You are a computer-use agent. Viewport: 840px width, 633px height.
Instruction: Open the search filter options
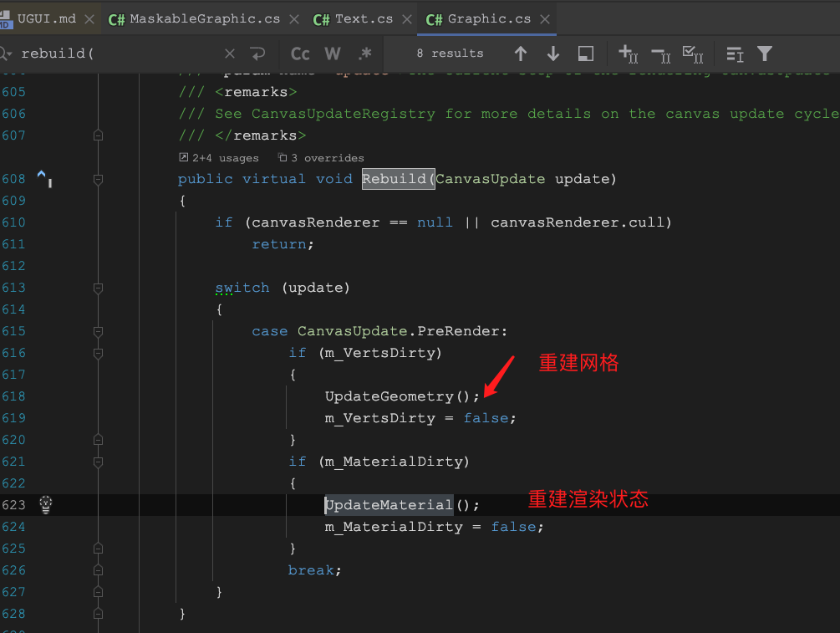pos(765,53)
